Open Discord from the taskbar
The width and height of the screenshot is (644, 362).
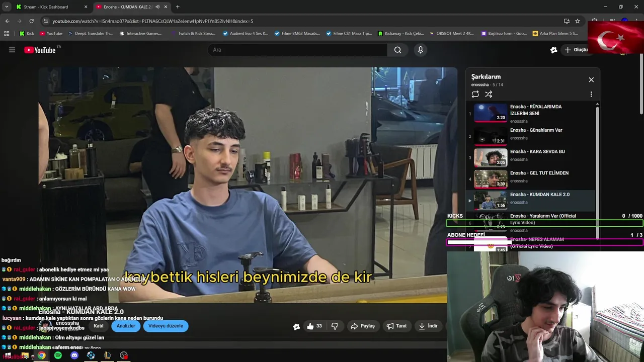click(x=74, y=355)
